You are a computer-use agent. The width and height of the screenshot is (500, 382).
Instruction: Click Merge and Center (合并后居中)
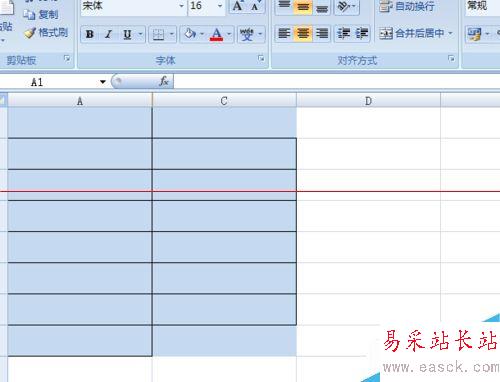tap(412, 33)
